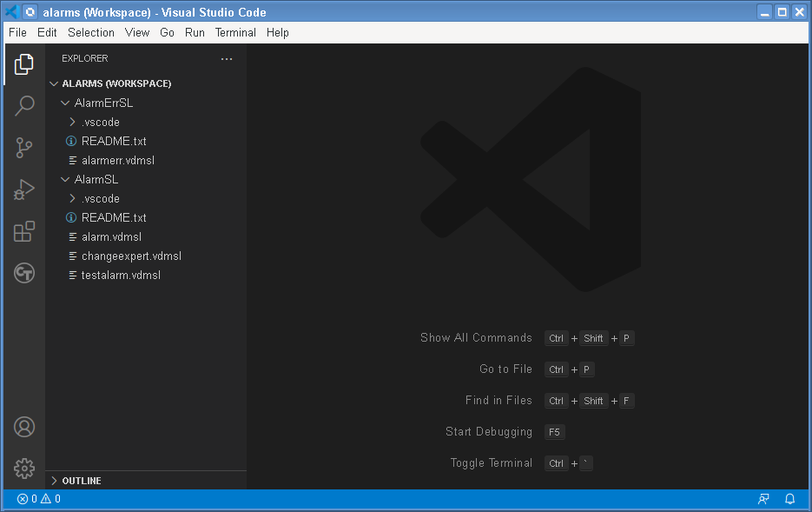Open the Combinatorial Testing (CT) view
Viewport: 812px width, 512px height.
23,273
